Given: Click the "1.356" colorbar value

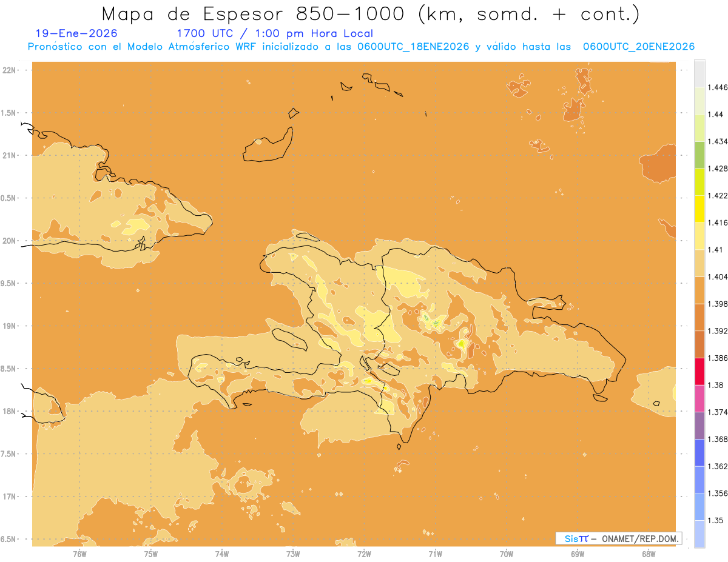Looking at the screenshot, I should click(x=717, y=493).
